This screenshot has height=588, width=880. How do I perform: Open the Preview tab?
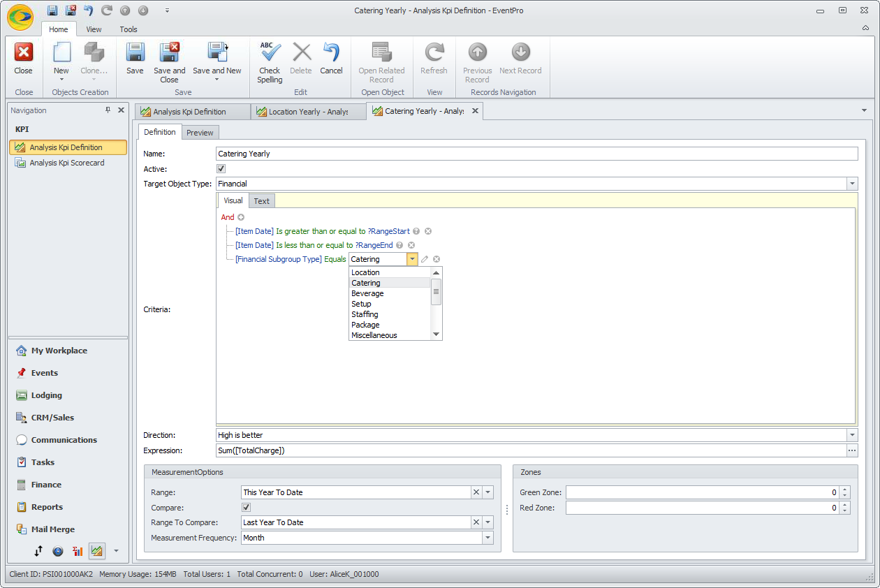point(200,133)
